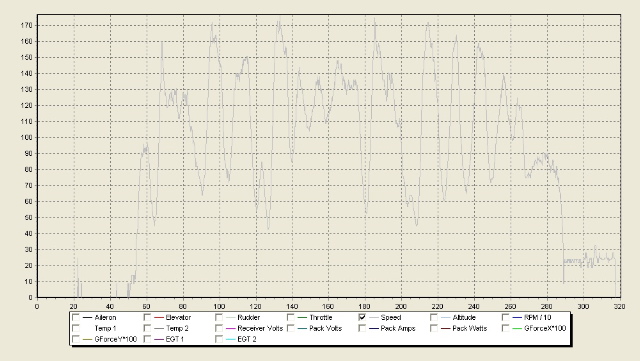The height and width of the screenshot is (361, 640).
Task: Enable the Altitude checkbox
Action: 434,317
